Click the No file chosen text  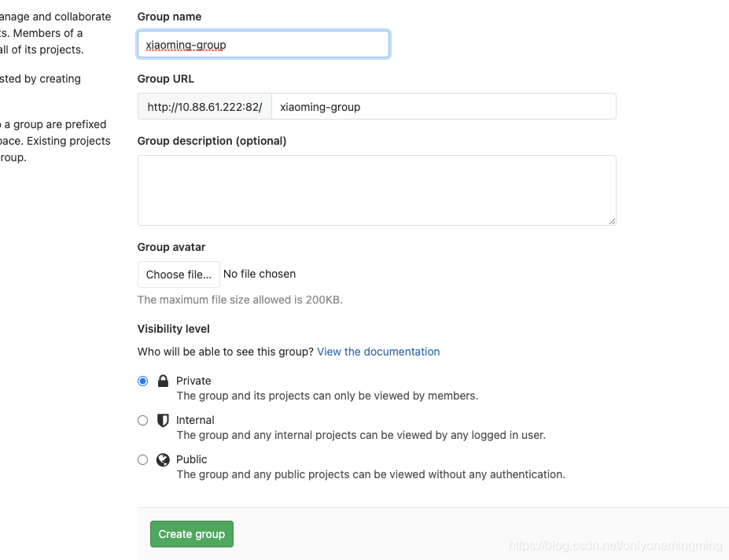click(x=260, y=274)
